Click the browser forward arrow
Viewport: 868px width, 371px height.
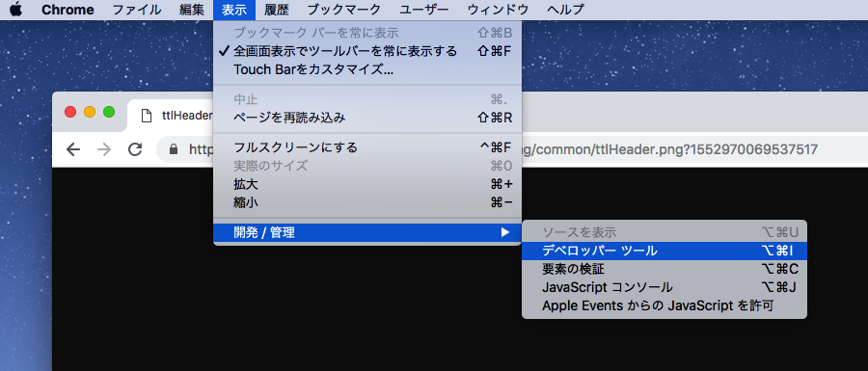click(x=104, y=149)
